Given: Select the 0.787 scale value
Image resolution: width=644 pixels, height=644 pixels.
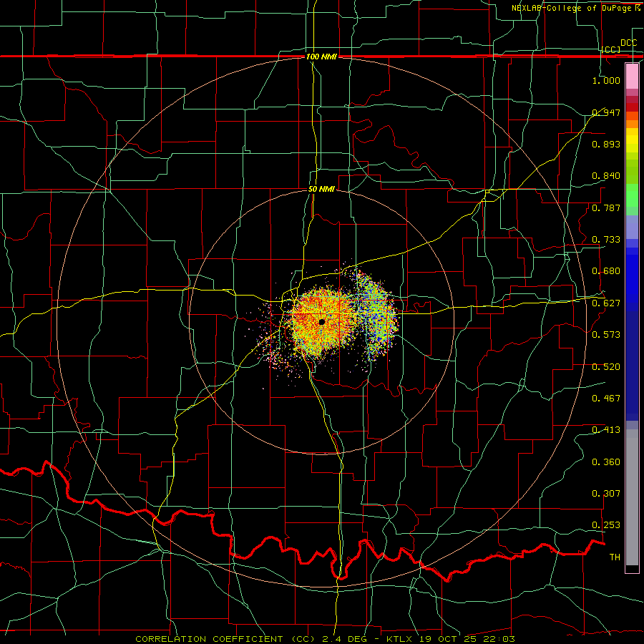Looking at the screenshot, I should pyautogui.click(x=606, y=208).
